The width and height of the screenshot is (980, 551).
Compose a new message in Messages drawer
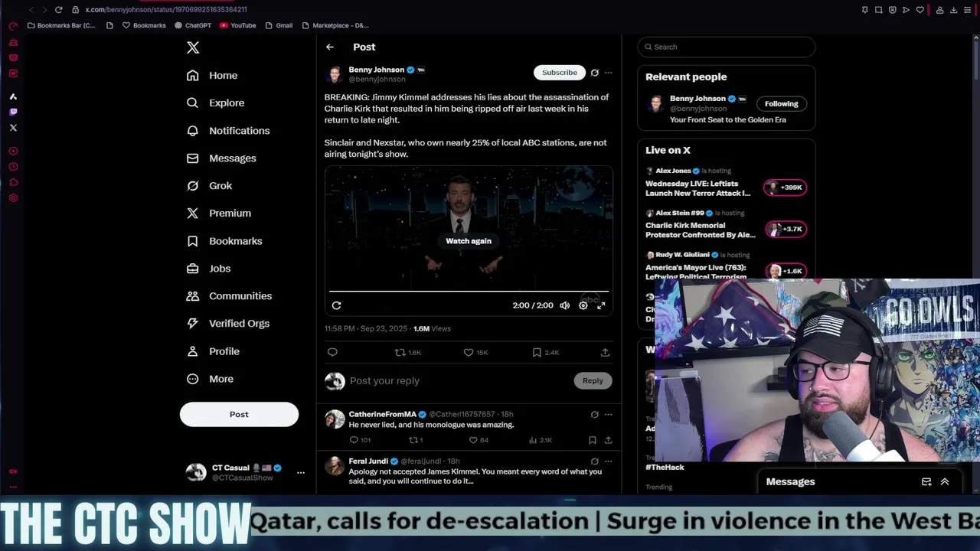pos(926,482)
